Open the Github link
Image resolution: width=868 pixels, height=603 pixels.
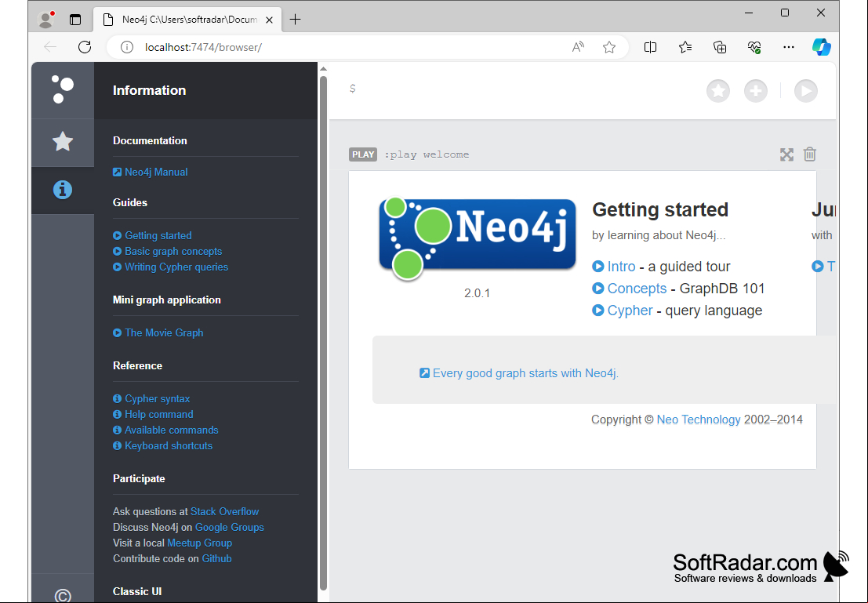(x=216, y=559)
